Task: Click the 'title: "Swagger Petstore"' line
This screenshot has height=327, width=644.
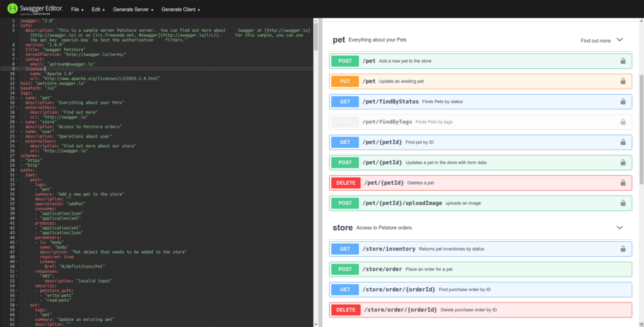Action: 55,50
